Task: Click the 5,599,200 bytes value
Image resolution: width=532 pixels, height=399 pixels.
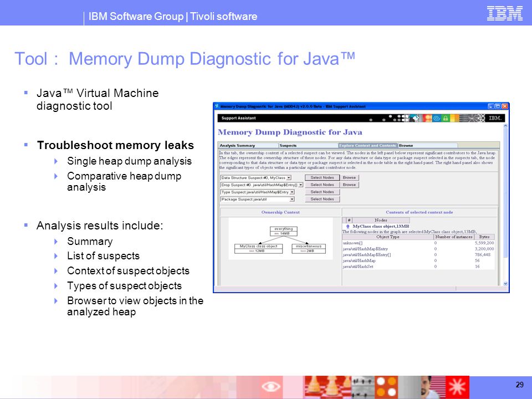Action: (484, 243)
